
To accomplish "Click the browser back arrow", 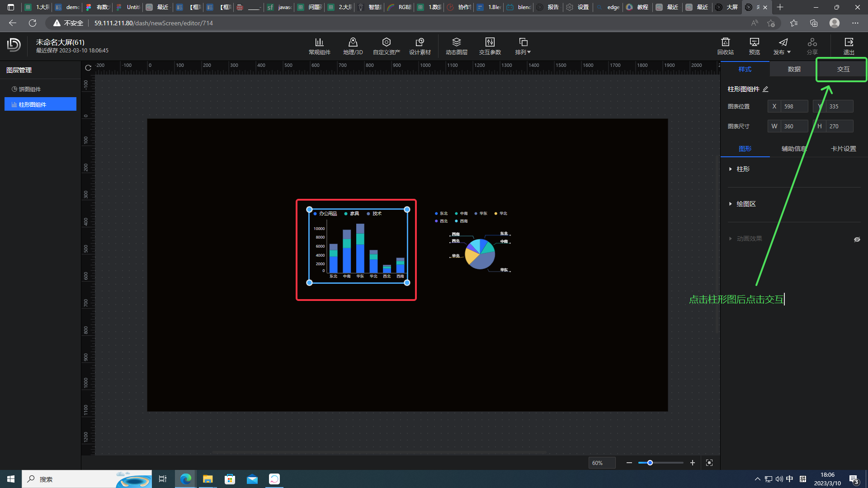I will pyautogui.click(x=13, y=23).
